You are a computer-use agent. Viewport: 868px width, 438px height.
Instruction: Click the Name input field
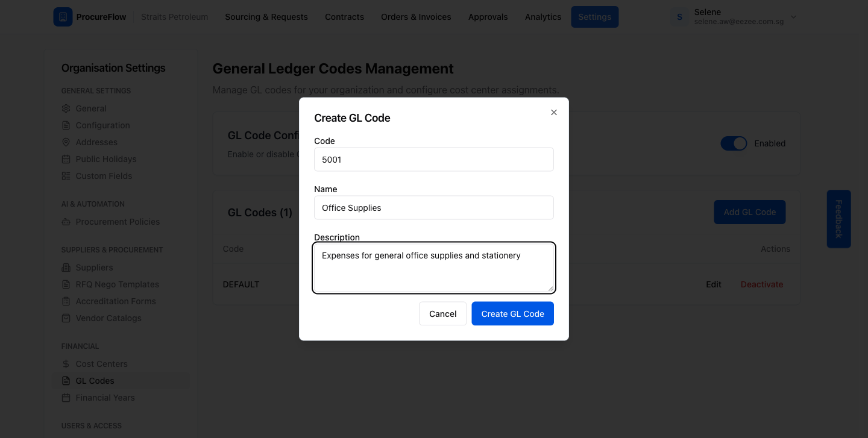[434, 208]
